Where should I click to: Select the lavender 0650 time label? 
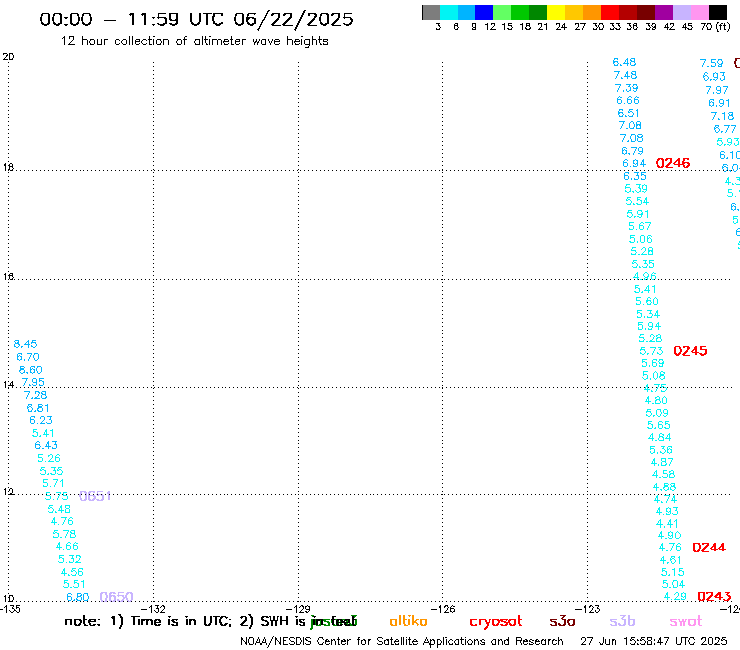(x=117, y=597)
